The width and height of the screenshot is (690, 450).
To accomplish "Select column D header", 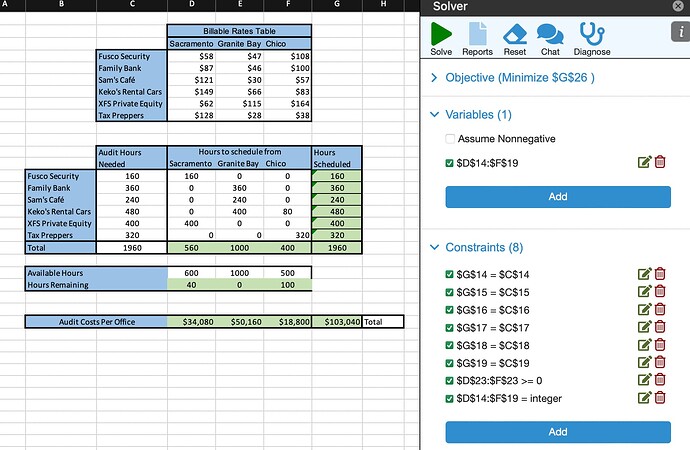I will pos(191,4).
